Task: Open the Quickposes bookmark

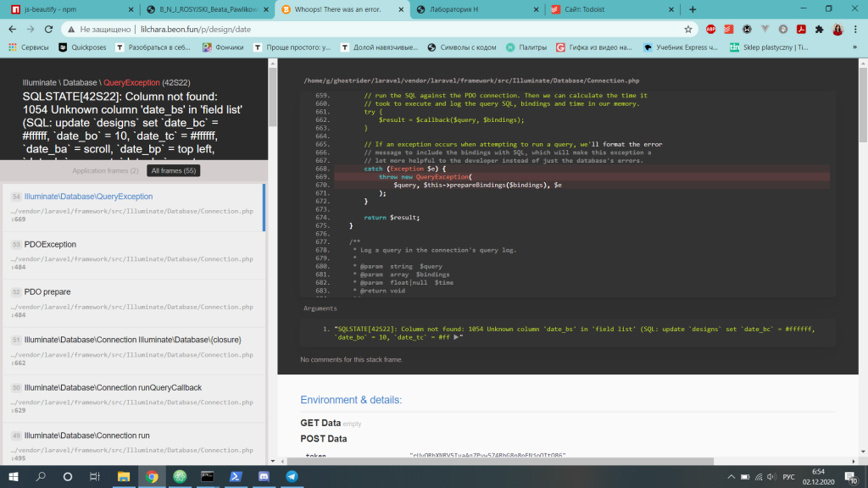Action: click(87, 47)
